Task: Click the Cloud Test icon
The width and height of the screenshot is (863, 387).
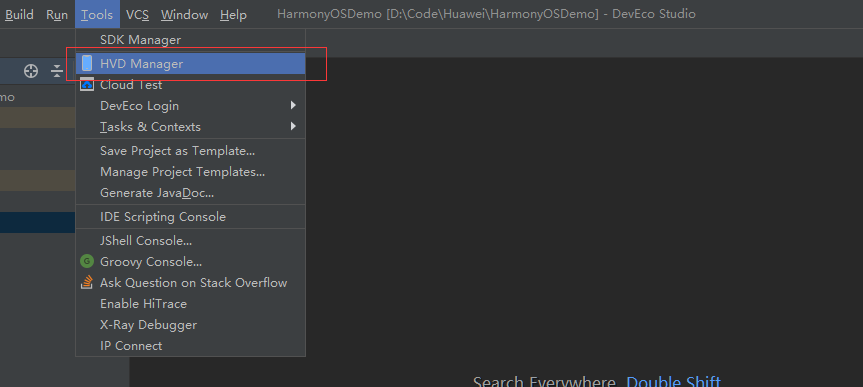Action: [x=87, y=85]
